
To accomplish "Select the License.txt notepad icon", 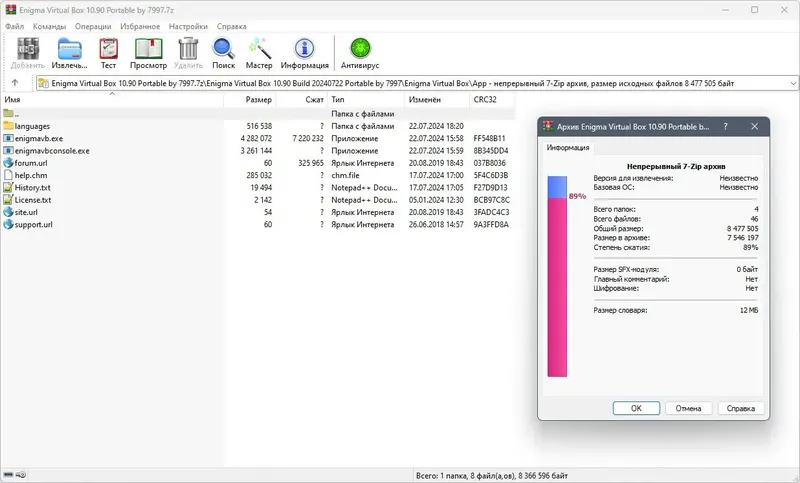I will (8, 199).
